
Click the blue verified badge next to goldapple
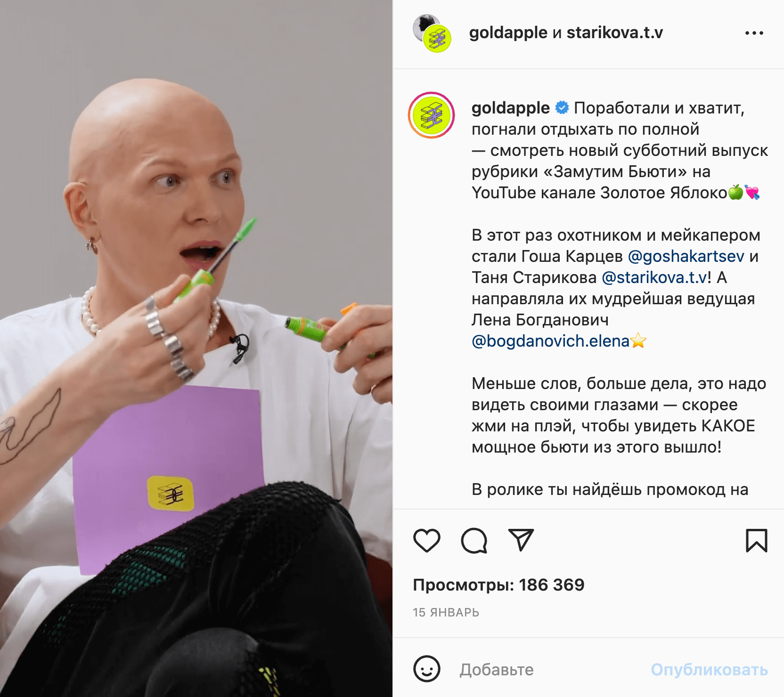[562, 108]
